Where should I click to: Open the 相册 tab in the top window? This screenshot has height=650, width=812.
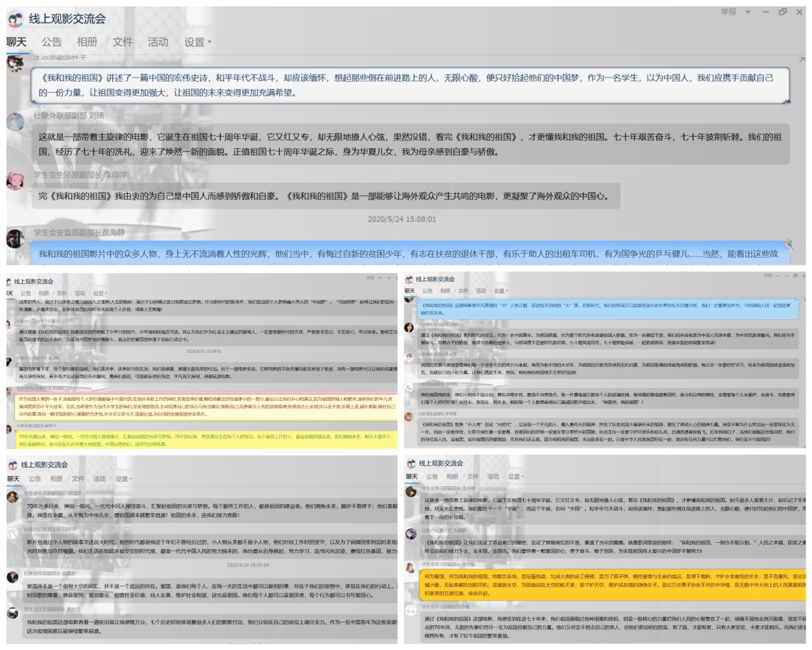click(x=87, y=42)
